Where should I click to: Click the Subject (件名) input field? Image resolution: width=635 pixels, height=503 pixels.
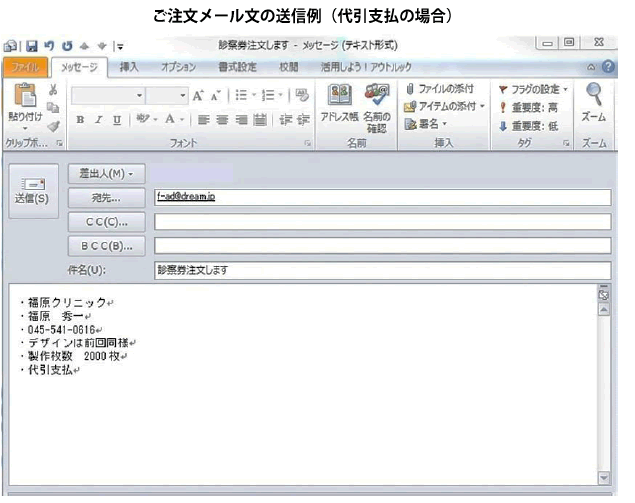[x=381, y=269]
